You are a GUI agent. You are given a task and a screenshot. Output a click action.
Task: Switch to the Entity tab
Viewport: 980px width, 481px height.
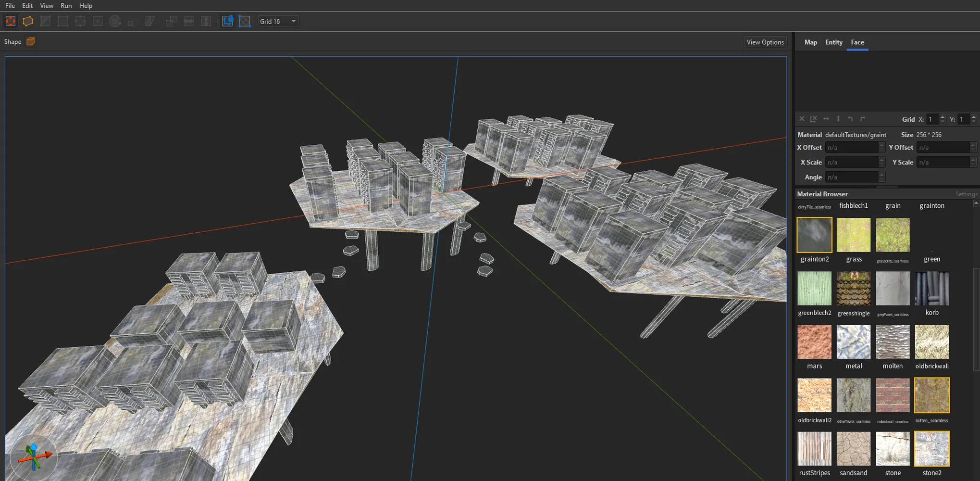[x=834, y=42]
